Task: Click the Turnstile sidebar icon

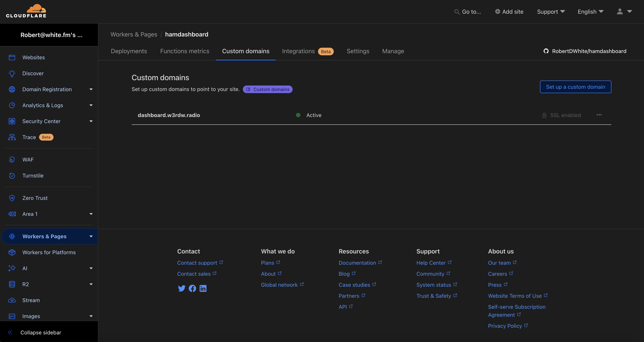Action: pos(12,176)
